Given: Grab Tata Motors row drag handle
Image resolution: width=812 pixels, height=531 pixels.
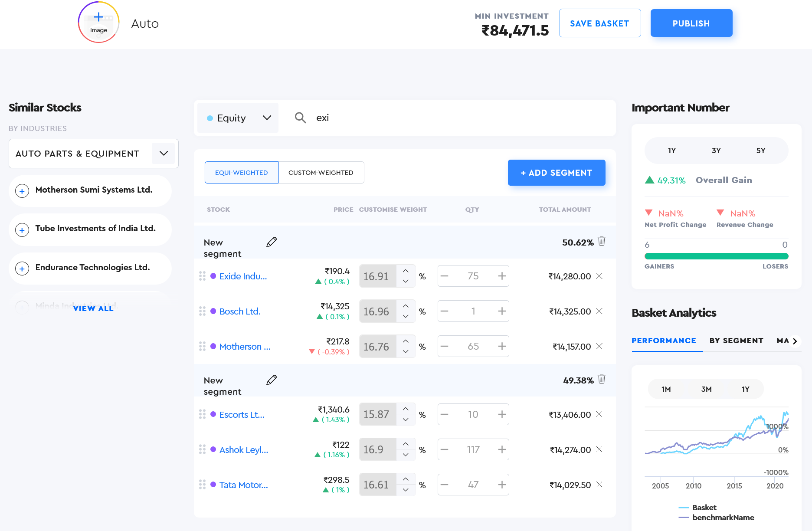Looking at the screenshot, I should (202, 485).
